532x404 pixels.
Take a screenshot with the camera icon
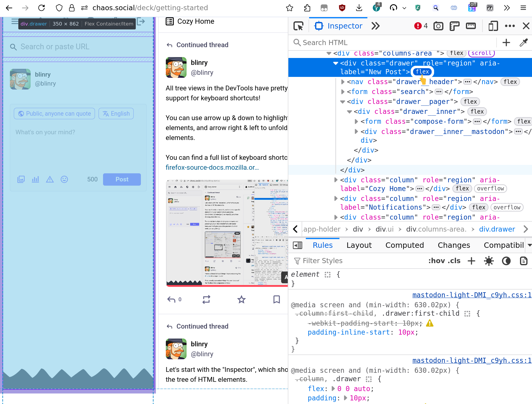click(x=438, y=26)
